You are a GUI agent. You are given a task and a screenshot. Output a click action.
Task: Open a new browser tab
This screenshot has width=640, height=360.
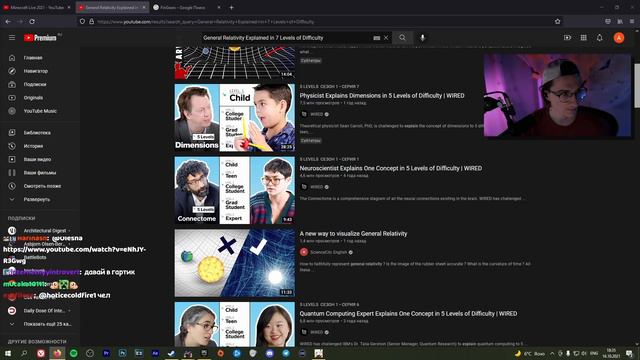tap(231, 7)
